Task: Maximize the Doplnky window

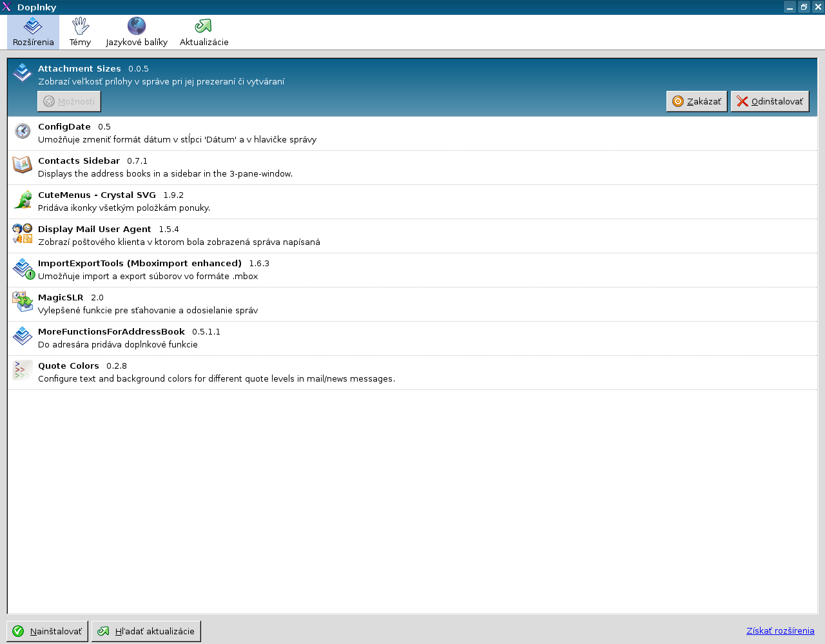Action: [804, 7]
